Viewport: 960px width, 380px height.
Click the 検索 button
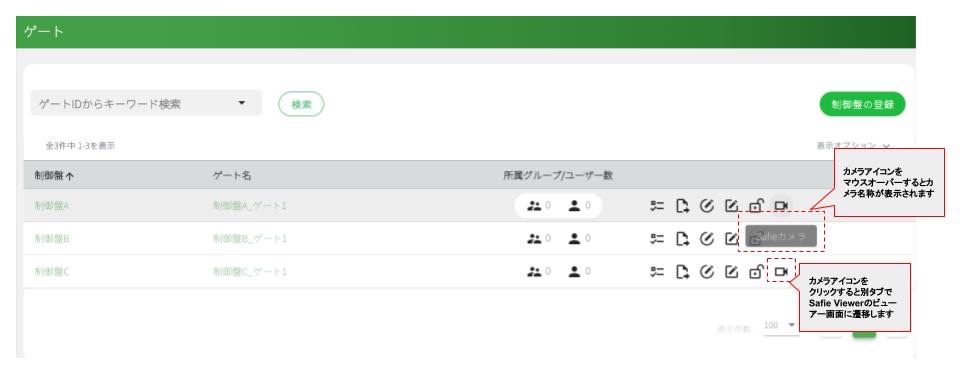point(301,104)
